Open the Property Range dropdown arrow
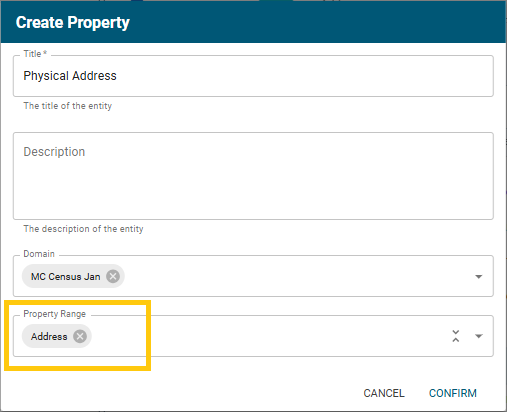Viewport: 508px width, 414px height. click(x=479, y=336)
